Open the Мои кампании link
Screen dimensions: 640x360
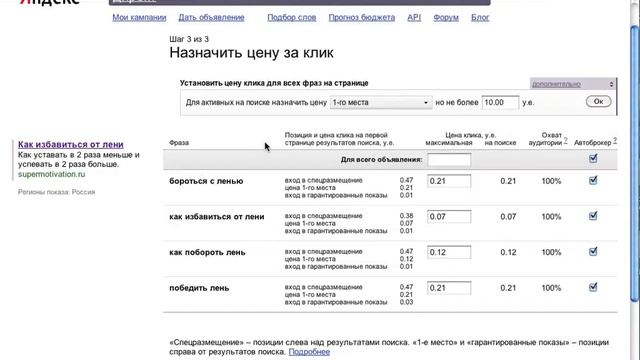pos(139,18)
